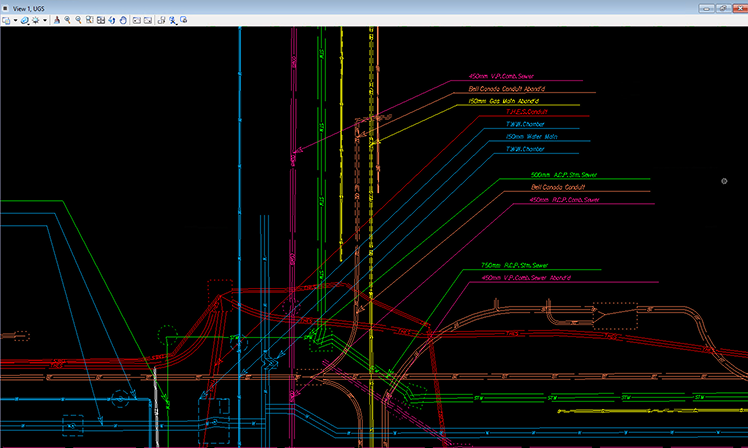Maximize the View 1 window

pos(723,6)
